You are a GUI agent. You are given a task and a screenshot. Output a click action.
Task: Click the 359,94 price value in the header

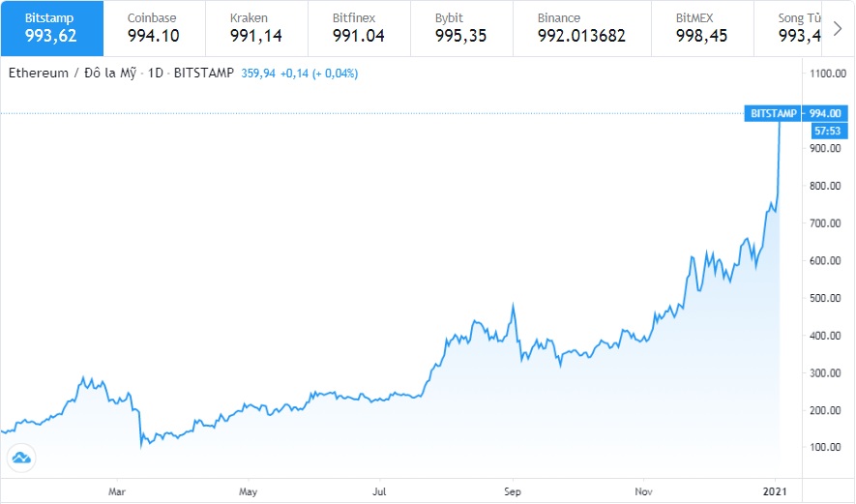click(x=258, y=74)
